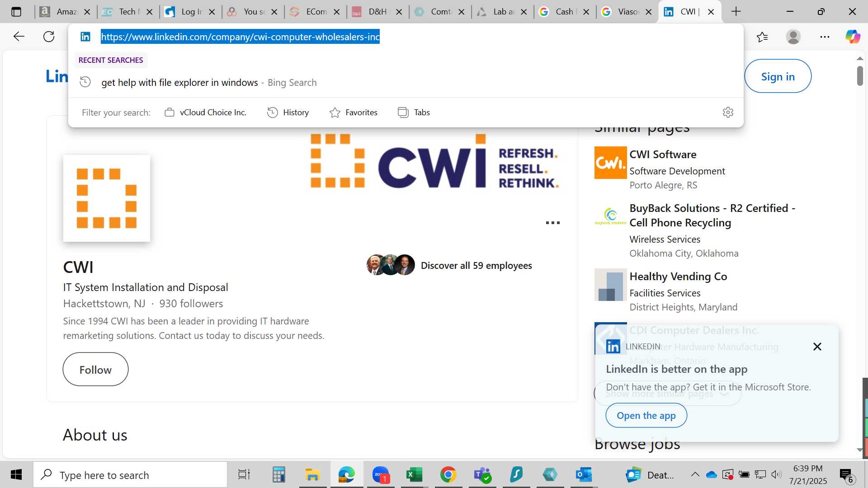Close the Viaso tab
Image resolution: width=868 pixels, height=488 pixels.
pyautogui.click(x=648, y=12)
